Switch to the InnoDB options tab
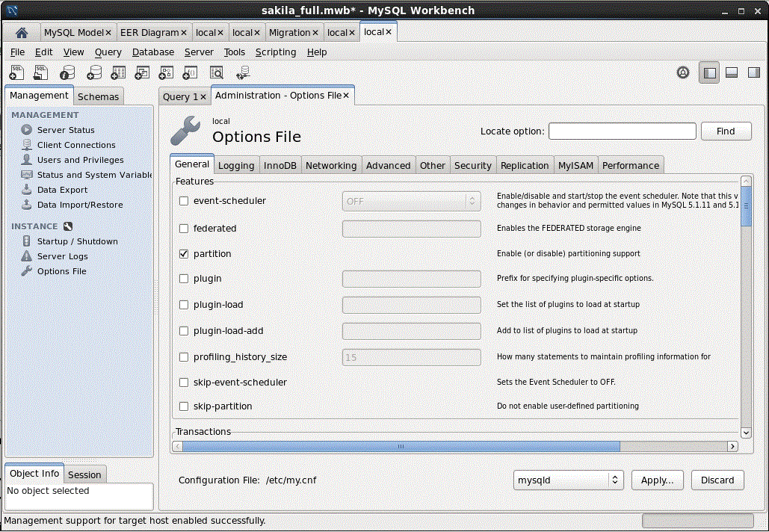The image size is (769, 532). click(x=280, y=166)
